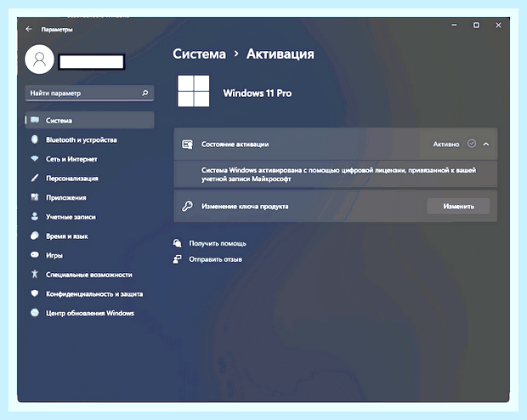Click the Время и язык globe icon
This screenshot has width=527, height=420.
tap(35, 236)
